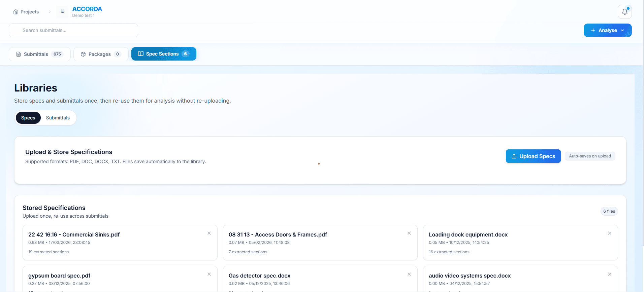Click the 7 extracted sections label
This screenshot has height=292, width=644.
[248, 252]
